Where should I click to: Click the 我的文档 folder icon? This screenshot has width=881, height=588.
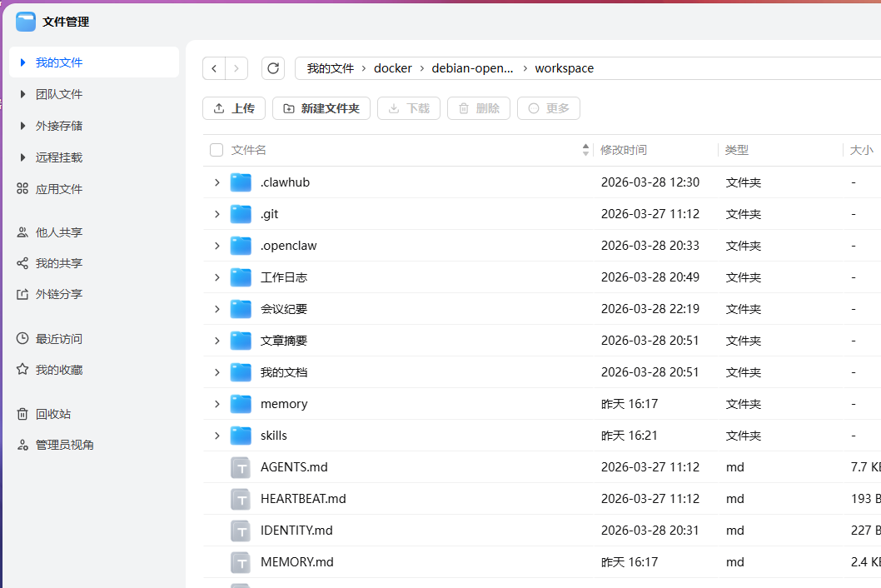241,372
